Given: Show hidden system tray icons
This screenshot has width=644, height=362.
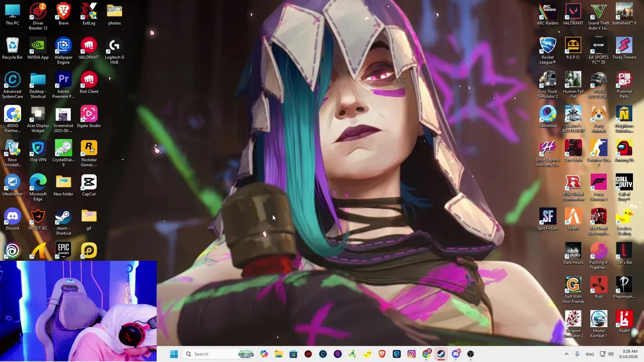Looking at the screenshot, I should pyautogui.click(x=566, y=354).
